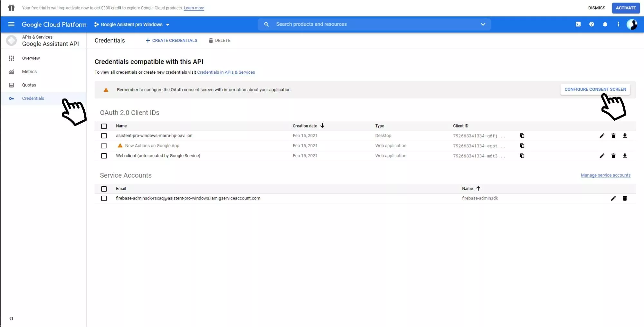Open Web client (auto created by Google Service)
The width and height of the screenshot is (644, 327).
(x=158, y=155)
